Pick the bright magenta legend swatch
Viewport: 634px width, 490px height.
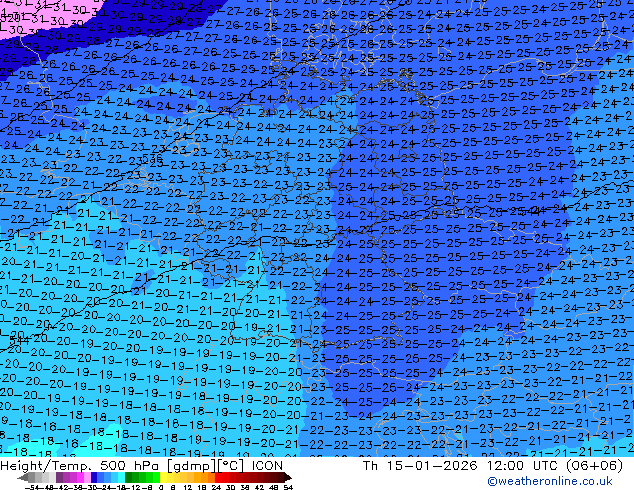click(x=80, y=478)
